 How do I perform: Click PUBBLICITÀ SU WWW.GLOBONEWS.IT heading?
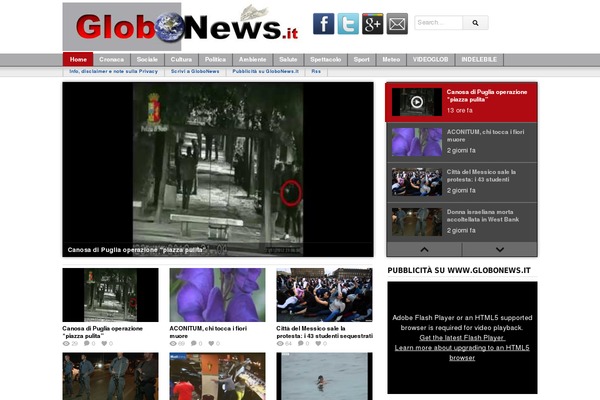pyautogui.click(x=459, y=271)
